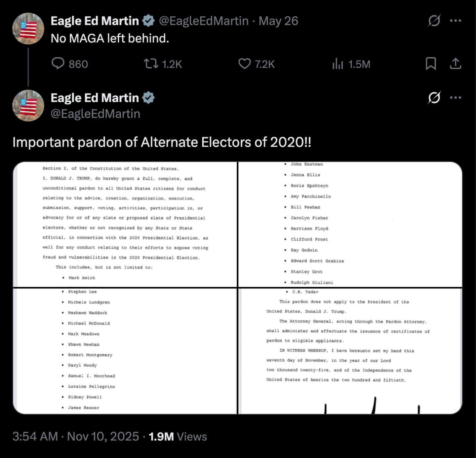View analytics via the 1.5M views icon
The width and height of the screenshot is (476, 458).
pos(338,64)
